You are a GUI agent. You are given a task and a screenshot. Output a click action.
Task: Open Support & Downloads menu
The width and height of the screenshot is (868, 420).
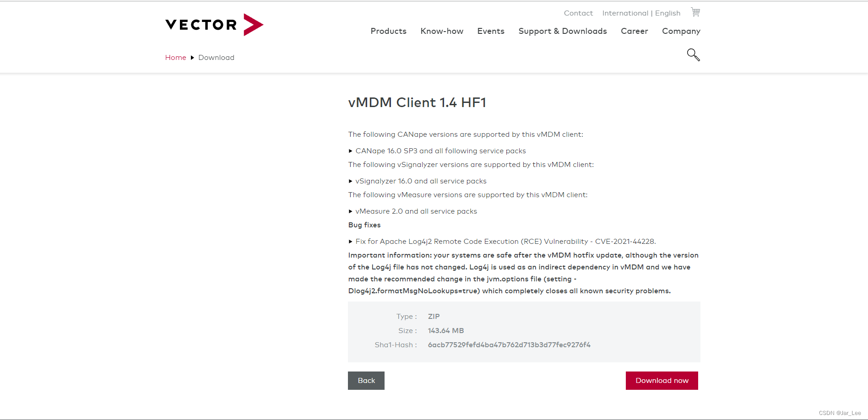[x=563, y=31]
